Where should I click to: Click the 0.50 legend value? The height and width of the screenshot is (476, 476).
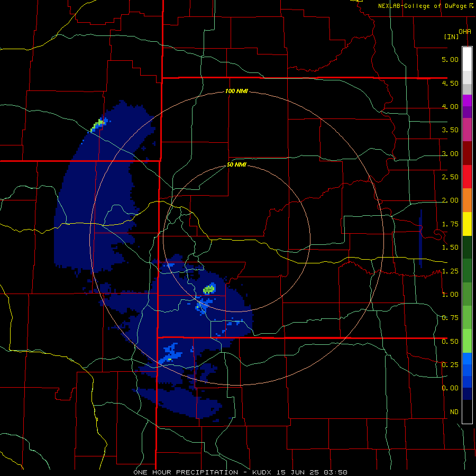[450, 341]
